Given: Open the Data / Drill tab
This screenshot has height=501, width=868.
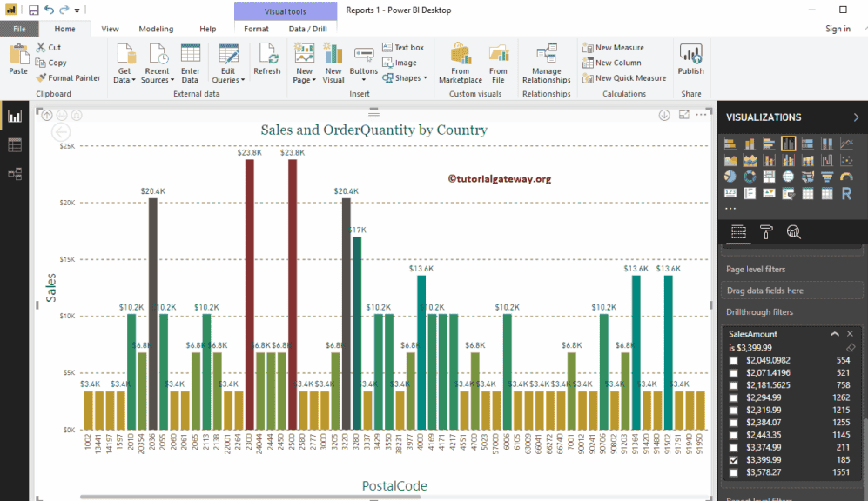Looking at the screenshot, I should pos(307,29).
